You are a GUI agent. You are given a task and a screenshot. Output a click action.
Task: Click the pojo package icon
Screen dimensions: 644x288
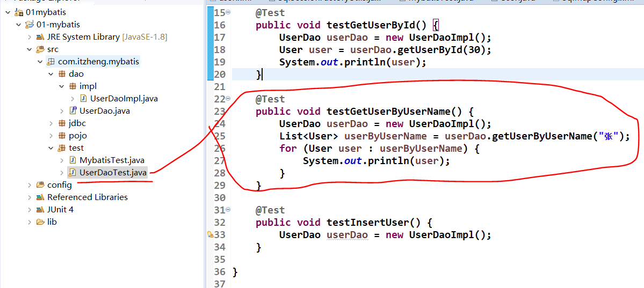click(x=62, y=136)
